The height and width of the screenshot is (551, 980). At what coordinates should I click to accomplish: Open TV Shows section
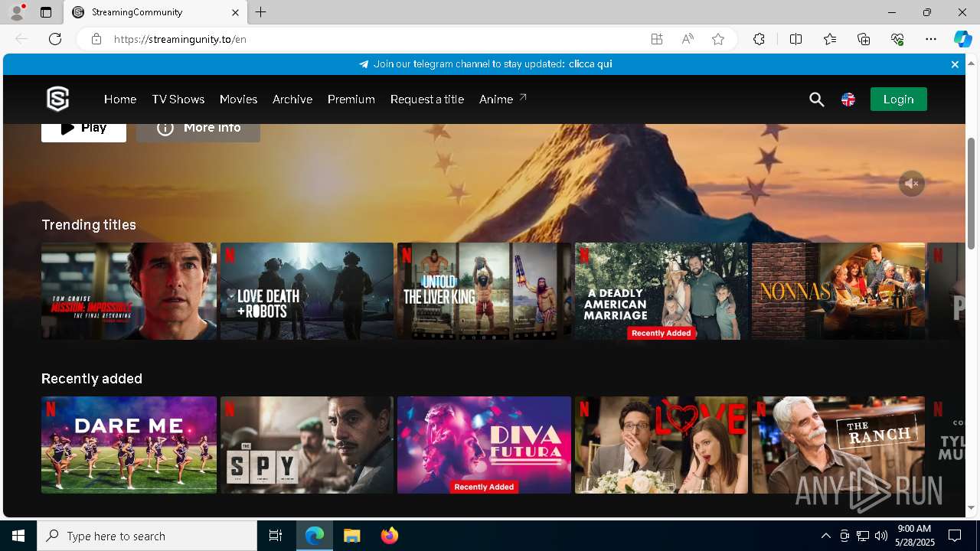point(178,99)
